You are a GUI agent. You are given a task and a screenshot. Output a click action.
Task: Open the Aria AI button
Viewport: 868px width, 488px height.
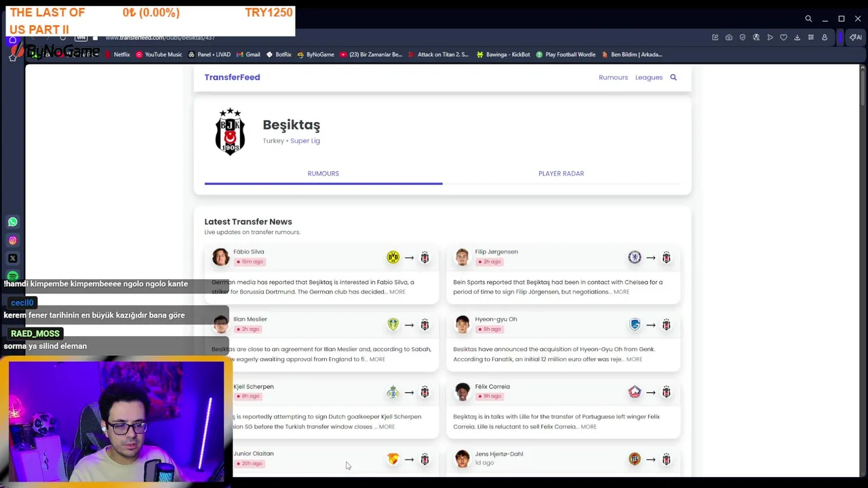(856, 37)
